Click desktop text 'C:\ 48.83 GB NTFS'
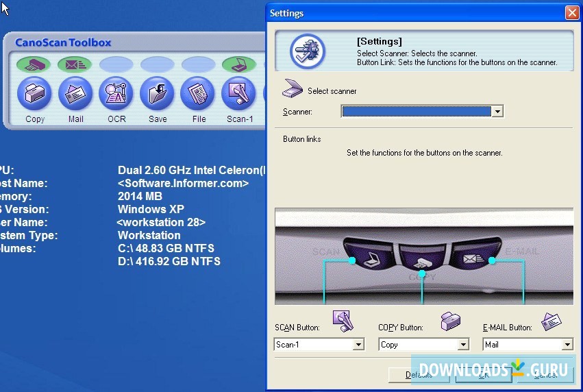Screen dimensions: 583x392 coord(166,248)
